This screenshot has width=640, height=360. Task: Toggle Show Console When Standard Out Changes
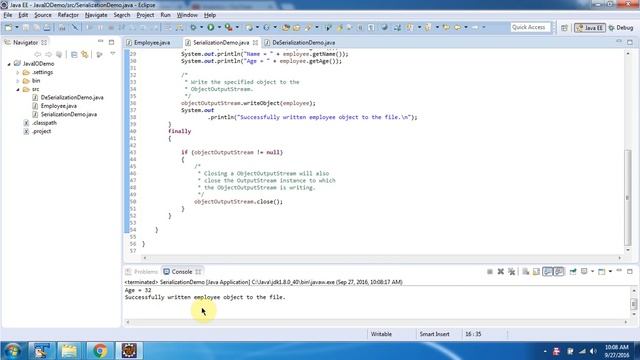548,272
